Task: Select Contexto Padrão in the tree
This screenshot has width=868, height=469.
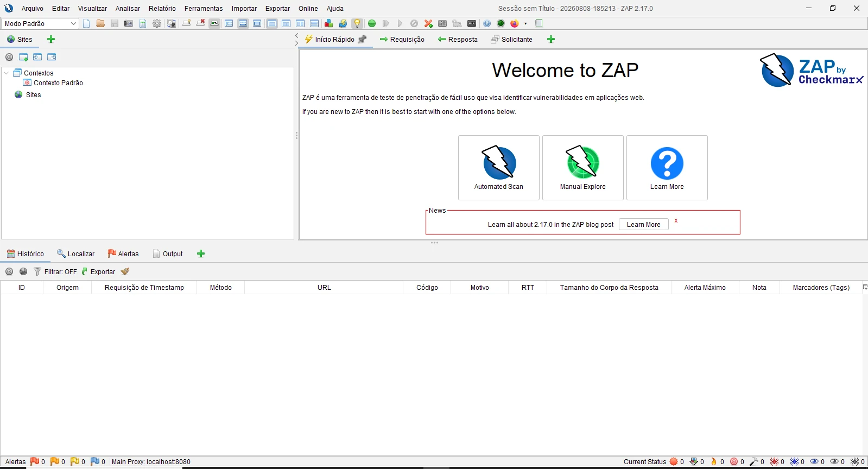Action: (58, 83)
